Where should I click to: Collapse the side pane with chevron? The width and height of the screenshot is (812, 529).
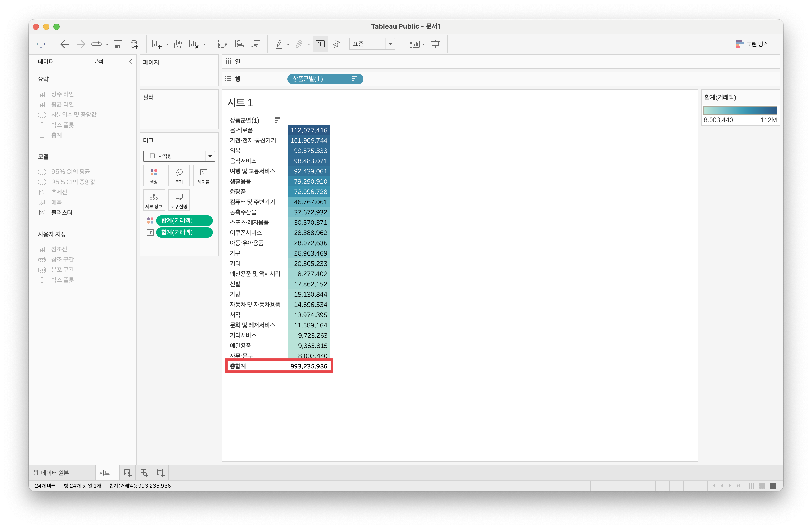coord(131,61)
